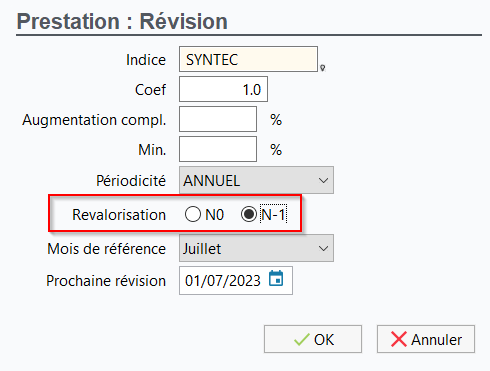Screen dimensions: 490x371
Task: Click the Prestation : Révision heading
Action: [x=122, y=22]
